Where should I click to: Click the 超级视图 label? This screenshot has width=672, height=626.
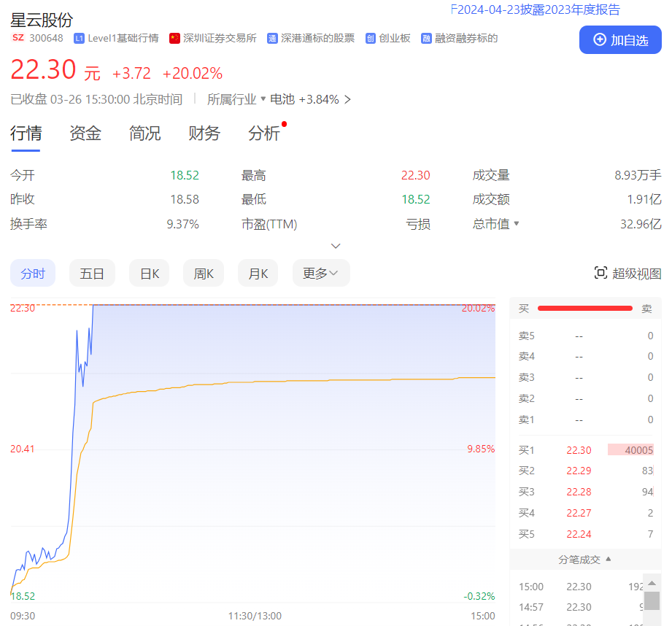[x=637, y=274]
